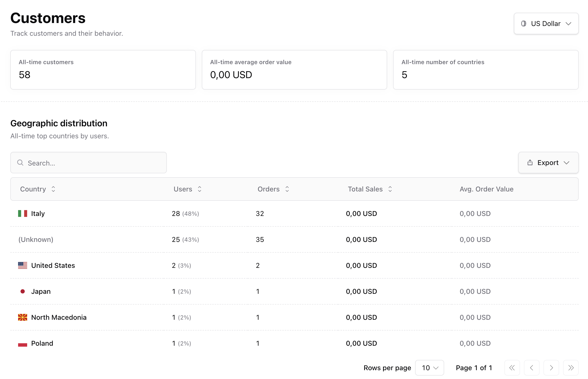The height and width of the screenshot is (379, 588).
Task: Click the search magnifier icon
Action: click(x=20, y=163)
